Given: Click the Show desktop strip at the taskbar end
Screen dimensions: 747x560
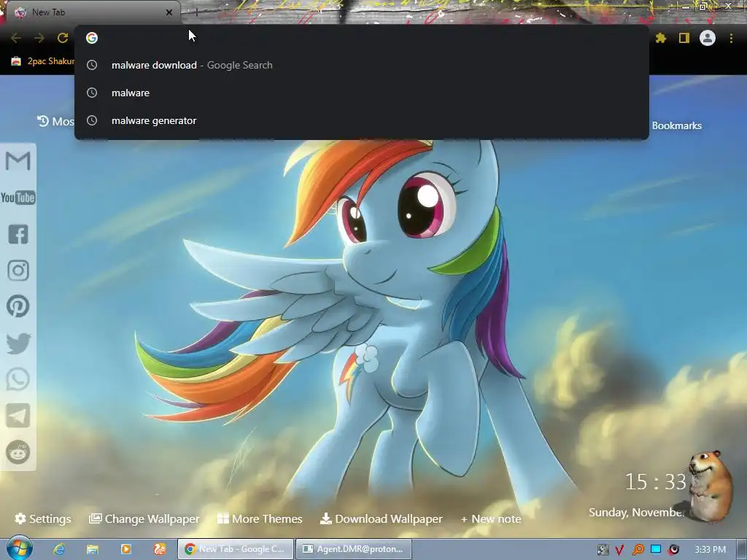Looking at the screenshot, I should click(x=742, y=549).
